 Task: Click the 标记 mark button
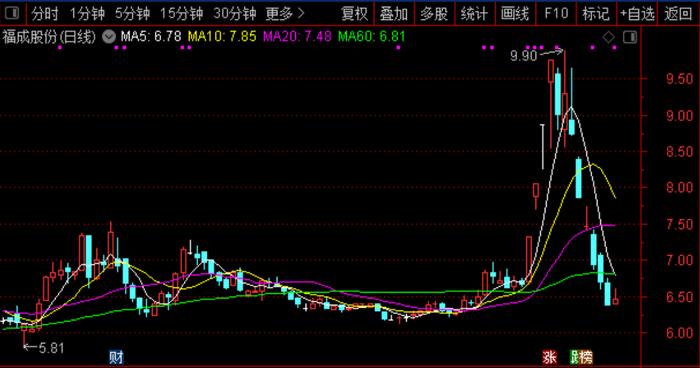click(x=596, y=14)
